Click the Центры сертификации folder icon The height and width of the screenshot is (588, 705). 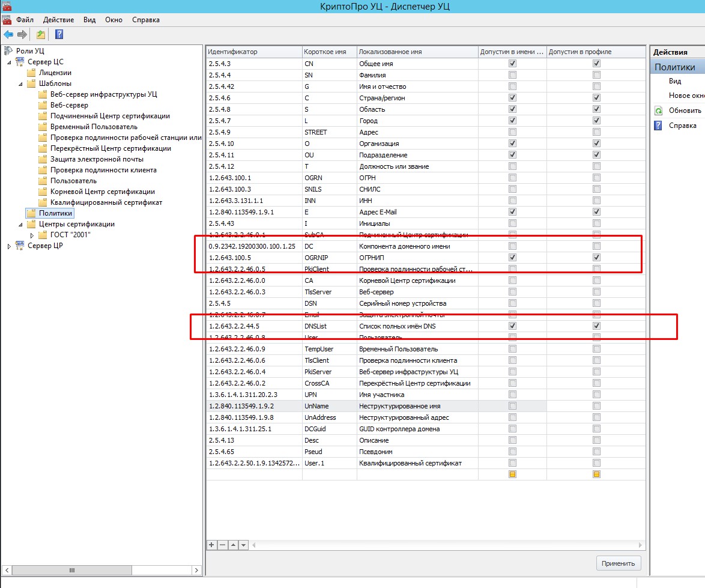(x=31, y=224)
